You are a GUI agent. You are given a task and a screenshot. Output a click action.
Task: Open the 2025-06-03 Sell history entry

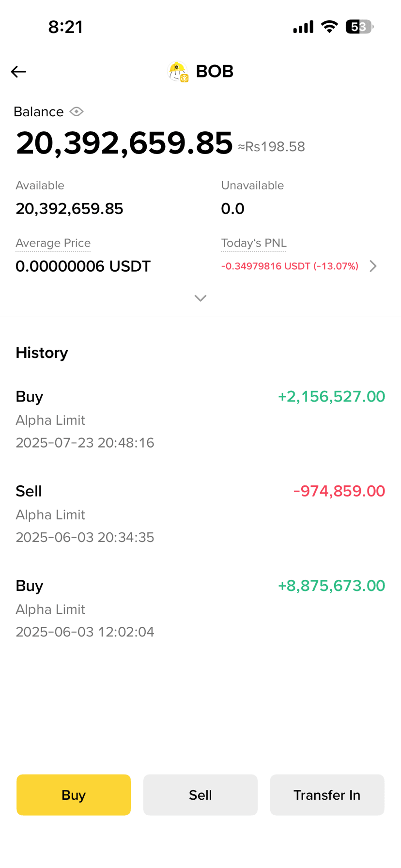[x=200, y=513]
